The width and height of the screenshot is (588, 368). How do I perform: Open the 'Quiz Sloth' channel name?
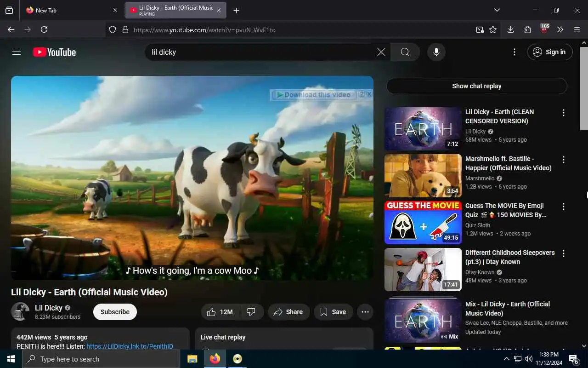pyautogui.click(x=478, y=225)
